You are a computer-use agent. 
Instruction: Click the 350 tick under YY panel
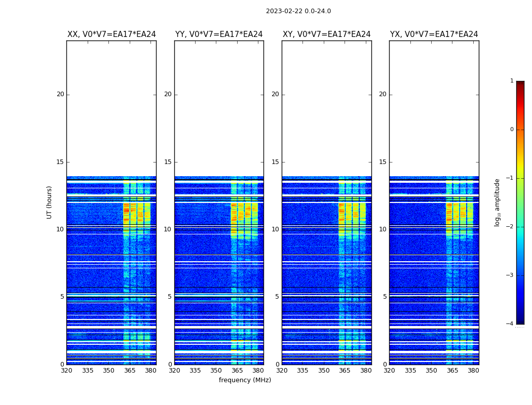pyautogui.click(x=216, y=371)
